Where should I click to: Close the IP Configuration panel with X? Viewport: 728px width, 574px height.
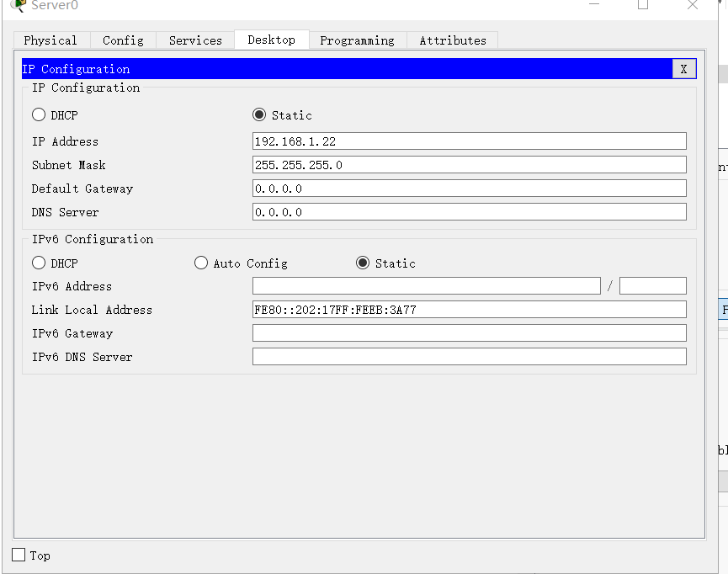click(684, 69)
